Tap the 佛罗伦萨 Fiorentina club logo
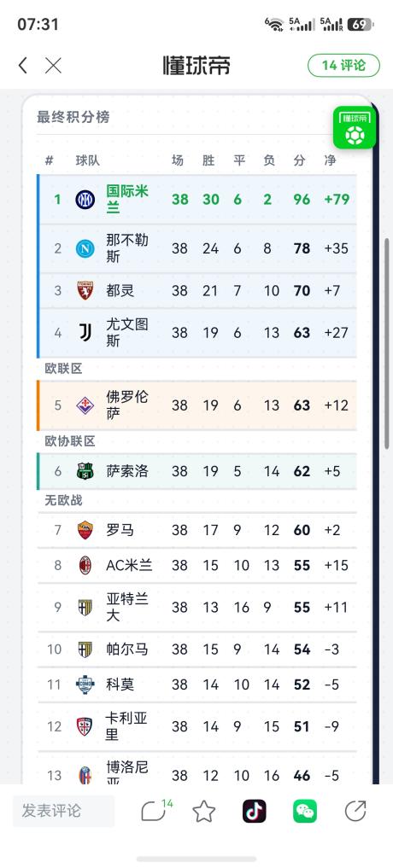The height and width of the screenshot is (868, 393). coord(85,405)
